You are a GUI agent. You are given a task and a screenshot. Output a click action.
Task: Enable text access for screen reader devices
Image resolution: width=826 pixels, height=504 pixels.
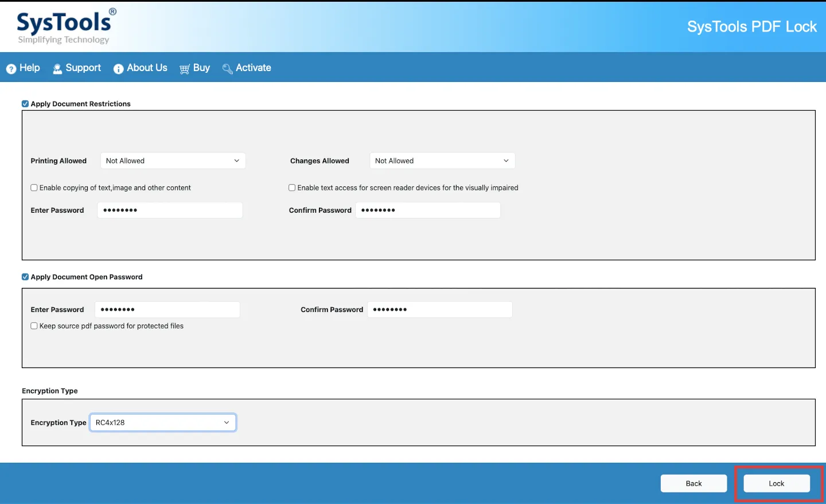[x=292, y=187]
